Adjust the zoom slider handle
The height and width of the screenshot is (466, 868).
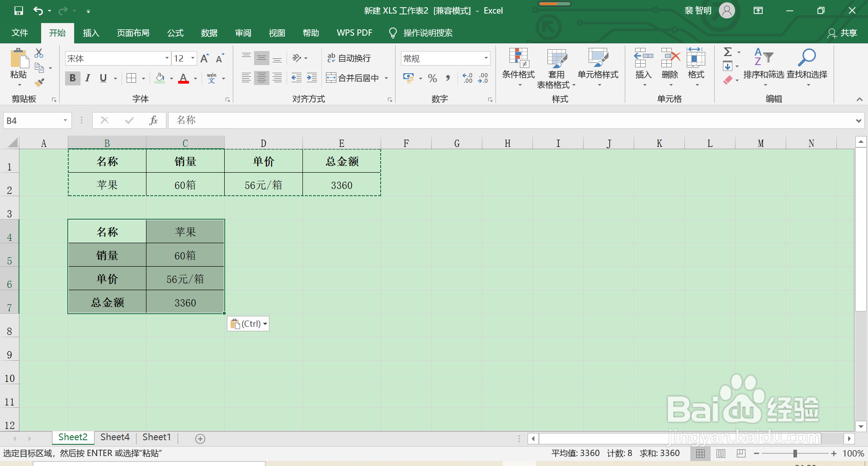pyautogui.click(x=795, y=453)
